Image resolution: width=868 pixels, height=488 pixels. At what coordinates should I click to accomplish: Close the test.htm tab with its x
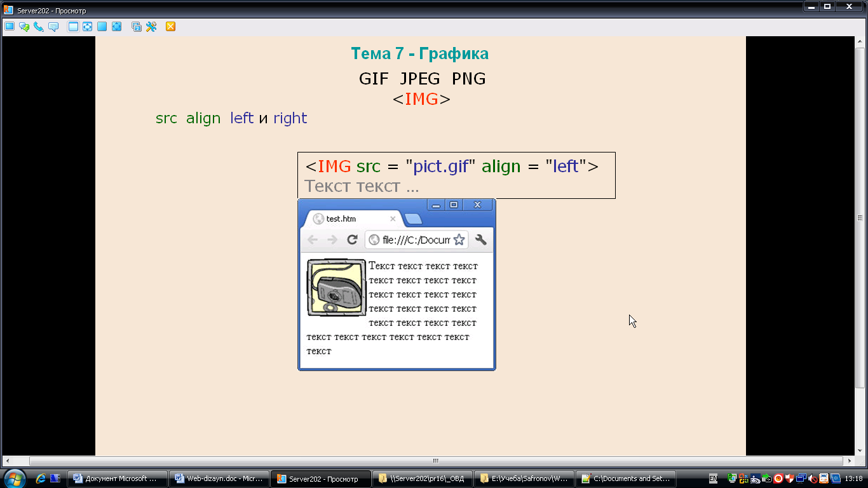[x=393, y=219]
